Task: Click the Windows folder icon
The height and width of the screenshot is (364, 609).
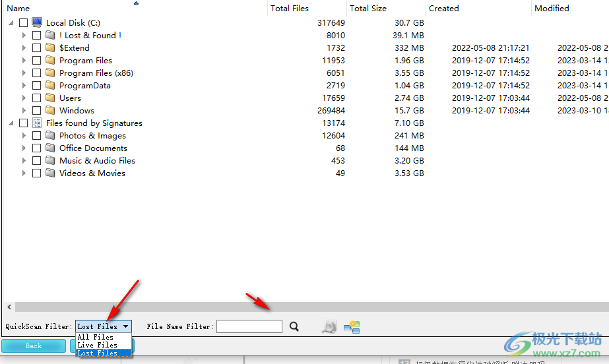Action: [x=50, y=110]
